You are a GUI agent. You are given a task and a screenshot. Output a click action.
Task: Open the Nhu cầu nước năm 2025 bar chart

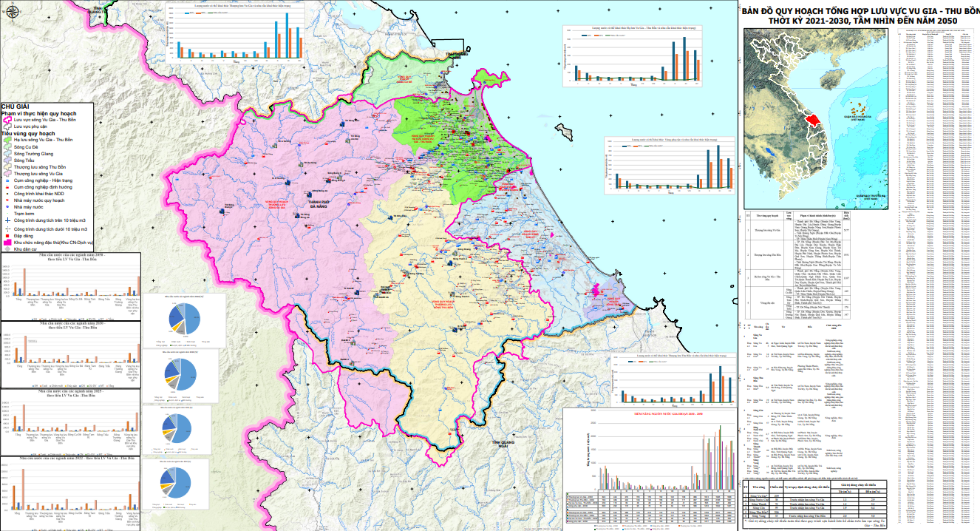(x=71, y=422)
